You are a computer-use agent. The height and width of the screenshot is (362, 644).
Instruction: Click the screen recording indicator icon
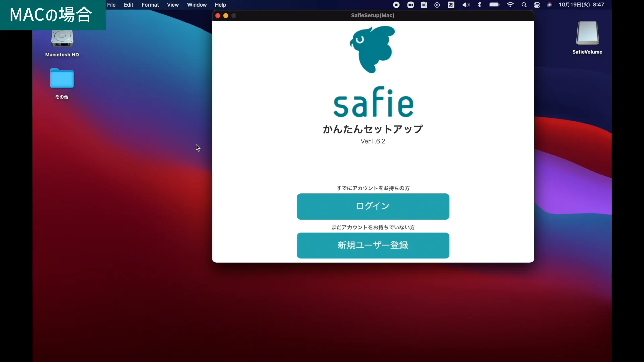[396, 5]
